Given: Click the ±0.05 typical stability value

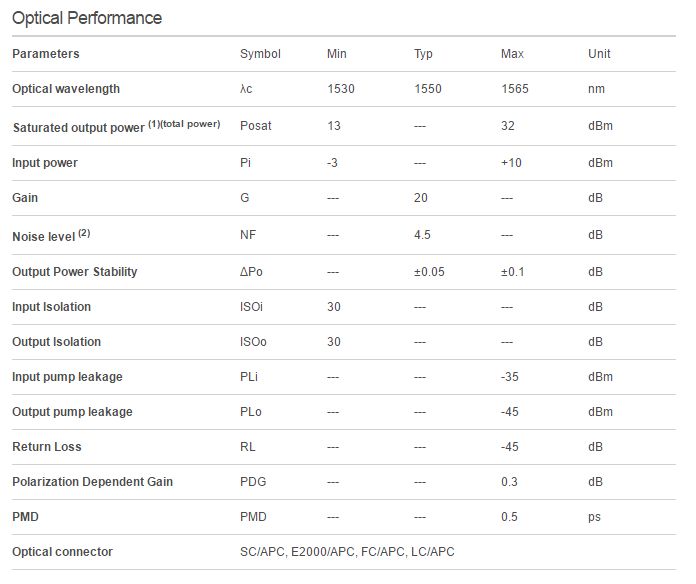Looking at the screenshot, I should [429, 272].
